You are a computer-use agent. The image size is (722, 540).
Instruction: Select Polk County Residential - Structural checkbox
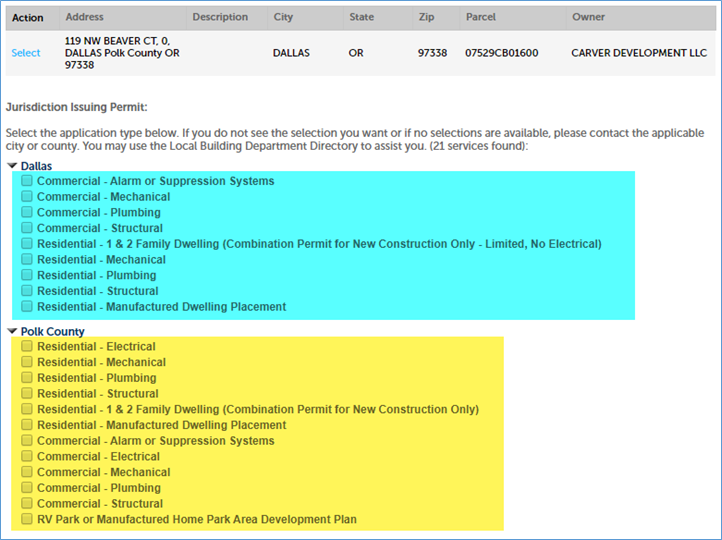tap(28, 394)
